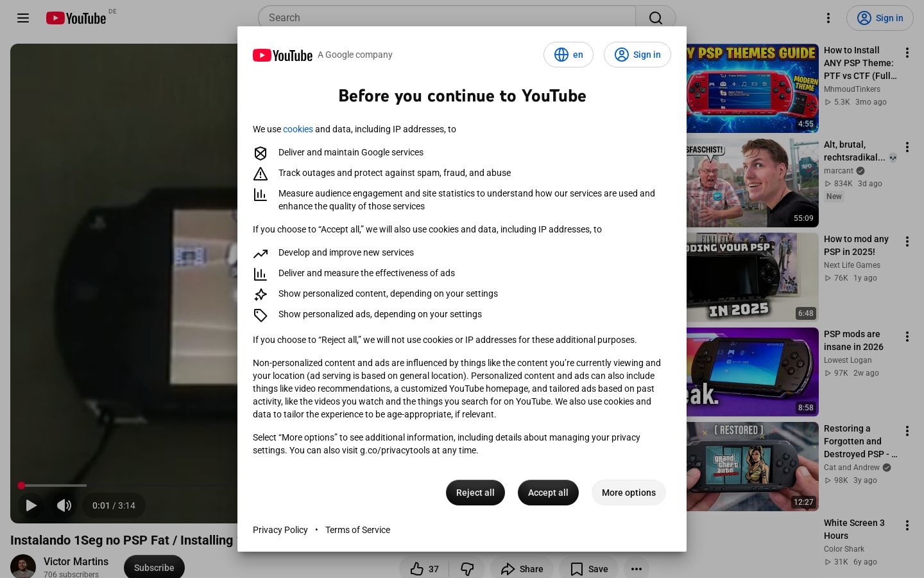This screenshot has height=578, width=924.
Task: Open options menu for White Screen video
Action: pos(907,525)
